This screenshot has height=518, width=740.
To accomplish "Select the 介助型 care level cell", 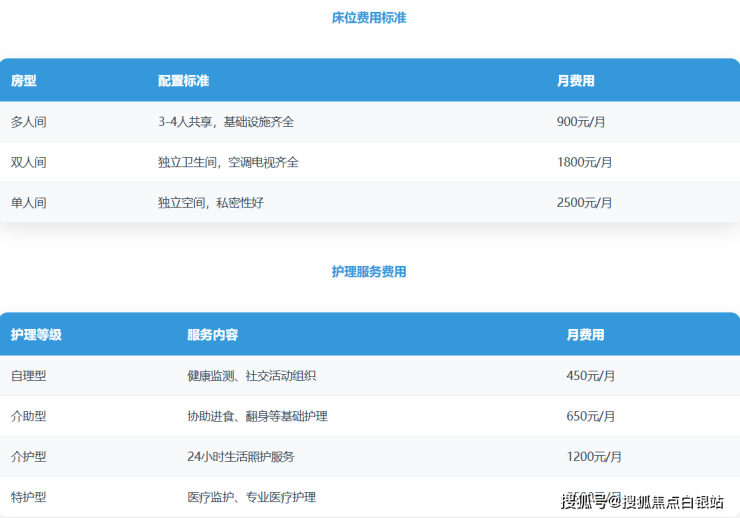I will pyautogui.click(x=29, y=416).
